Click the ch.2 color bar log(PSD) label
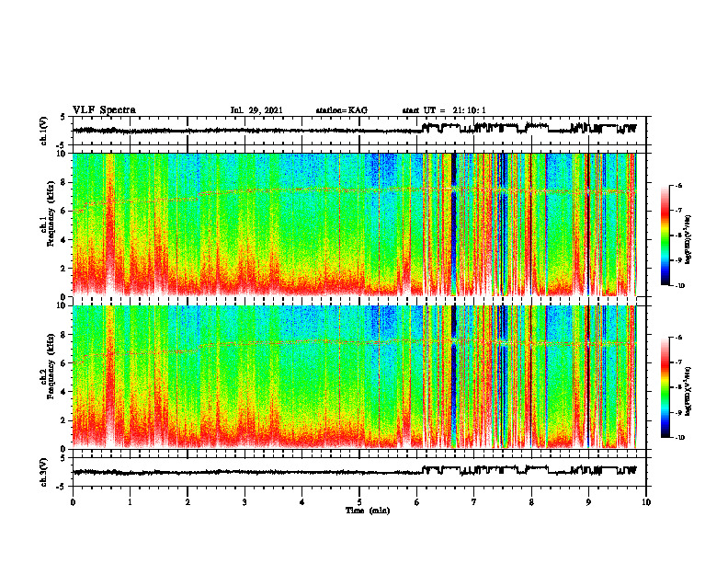 (688, 391)
